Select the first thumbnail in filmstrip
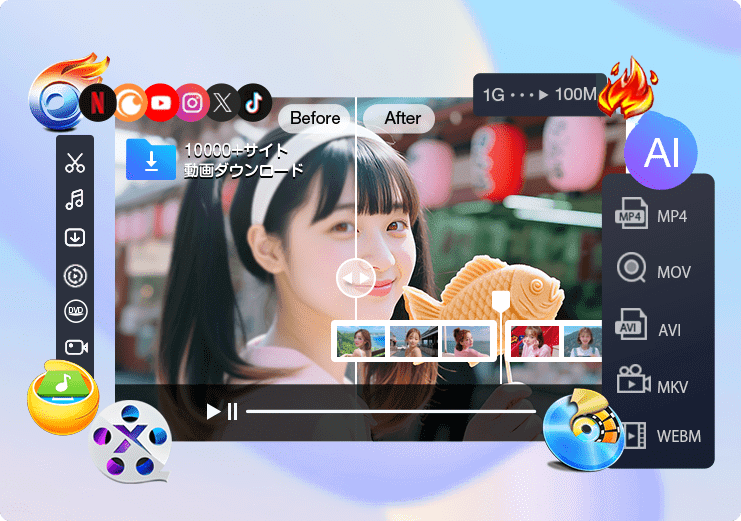Image resolution: width=741 pixels, height=521 pixels. pyautogui.click(x=358, y=342)
